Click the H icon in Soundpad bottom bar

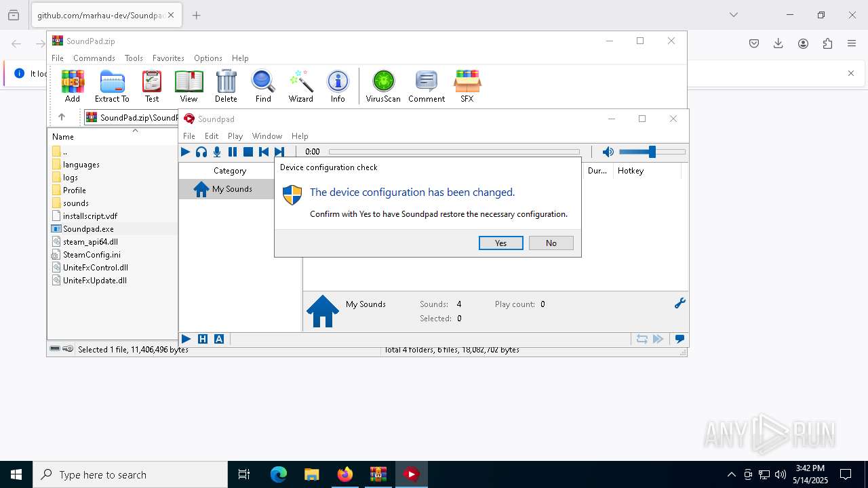tap(203, 339)
